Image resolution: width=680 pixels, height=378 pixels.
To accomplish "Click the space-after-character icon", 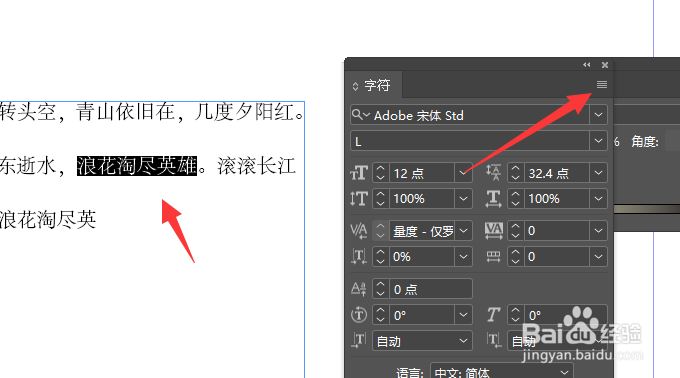I will [494, 341].
